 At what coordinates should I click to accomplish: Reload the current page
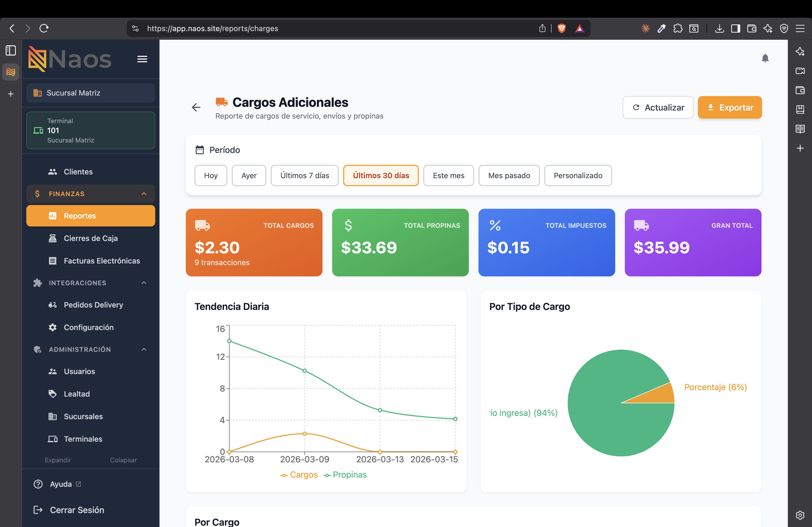click(x=44, y=28)
